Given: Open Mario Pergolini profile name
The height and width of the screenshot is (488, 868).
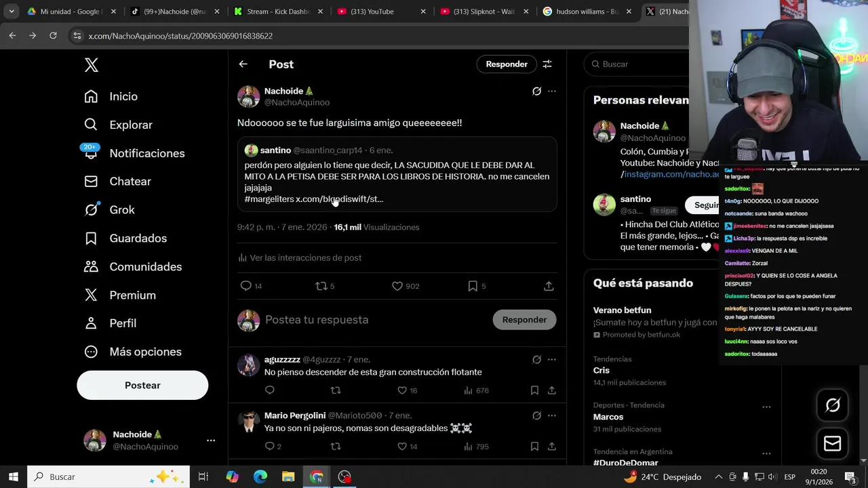Looking at the screenshot, I should (x=295, y=415).
